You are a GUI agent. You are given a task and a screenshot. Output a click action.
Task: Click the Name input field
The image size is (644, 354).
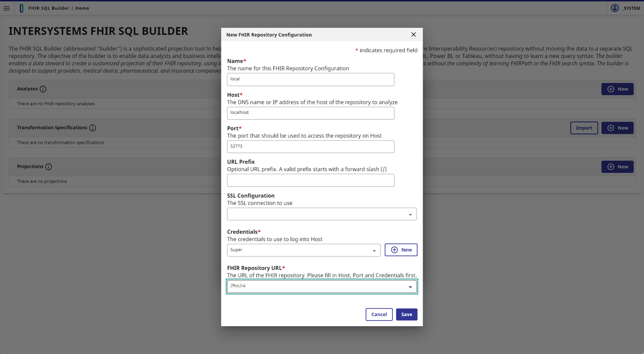310,79
